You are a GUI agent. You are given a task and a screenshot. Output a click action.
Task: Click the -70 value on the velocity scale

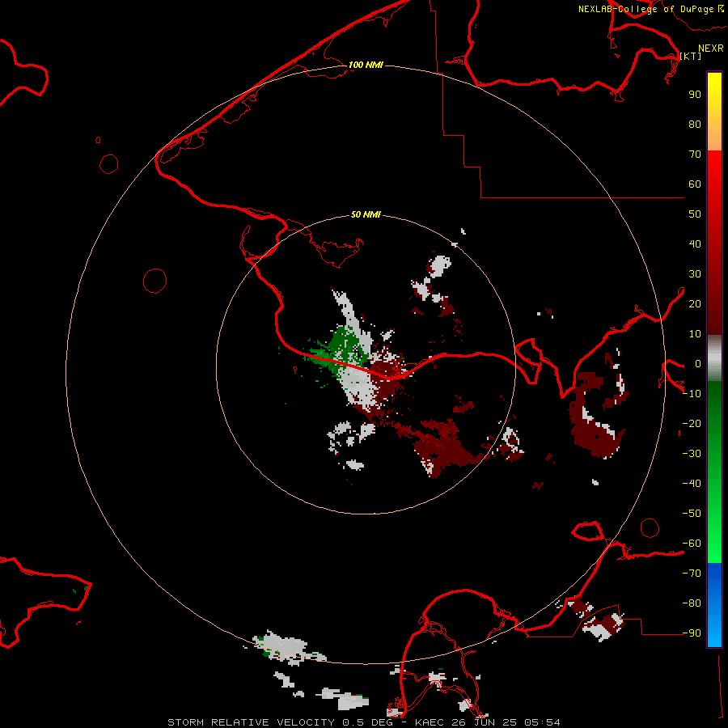coord(692,573)
